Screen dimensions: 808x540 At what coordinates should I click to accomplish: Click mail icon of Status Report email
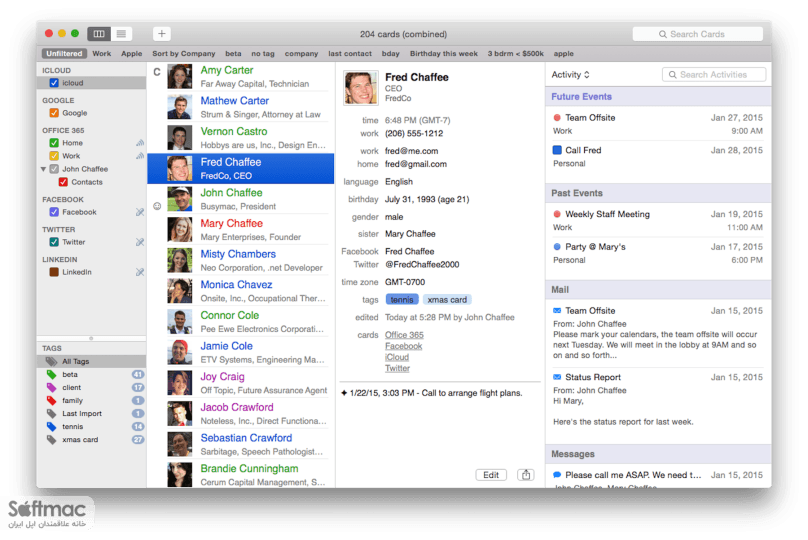click(x=557, y=377)
